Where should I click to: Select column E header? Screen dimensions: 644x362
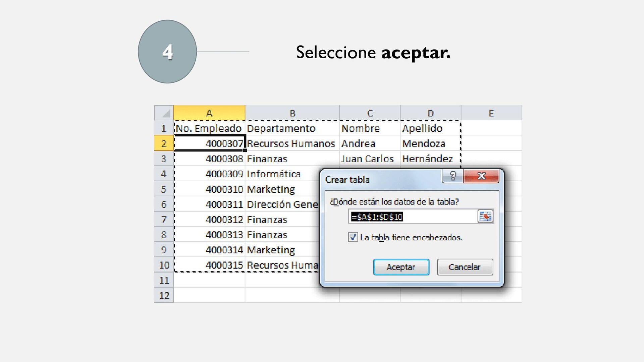[491, 113]
